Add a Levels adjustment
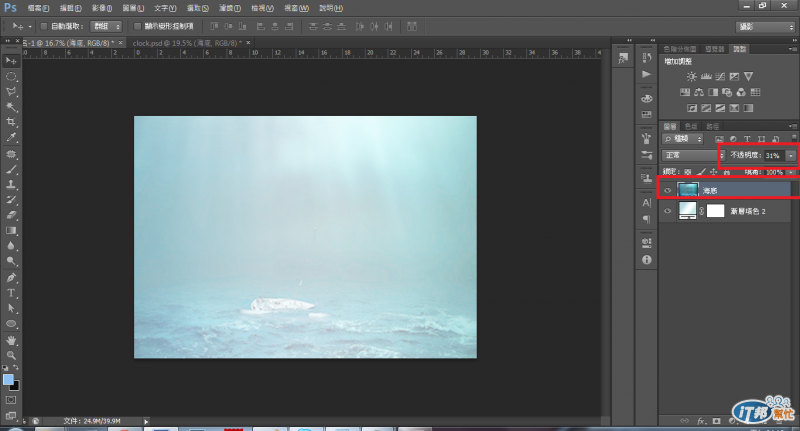Image resolution: width=800 pixels, height=431 pixels. tap(706, 77)
